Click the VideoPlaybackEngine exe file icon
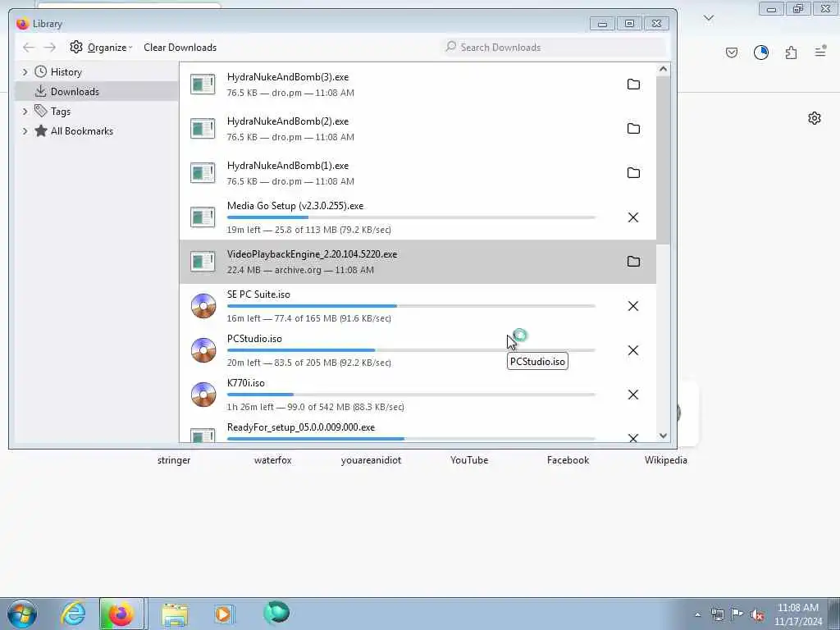The width and height of the screenshot is (840, 630). click(203, 262)
